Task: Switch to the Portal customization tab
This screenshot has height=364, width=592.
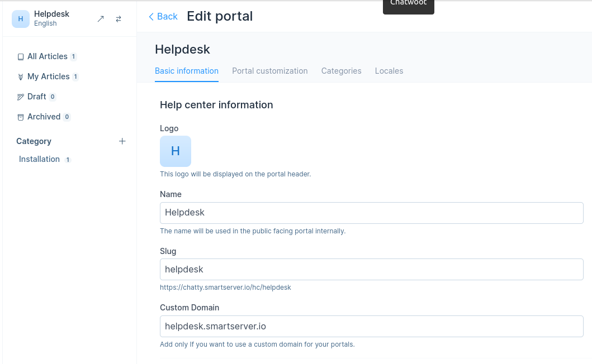Action: 270,71
